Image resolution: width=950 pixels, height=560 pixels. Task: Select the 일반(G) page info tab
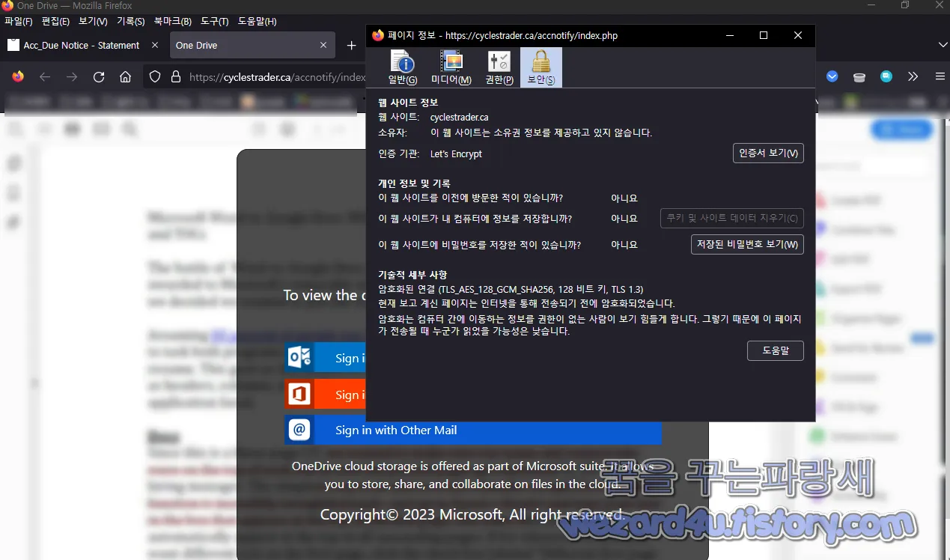click(403, 67)
